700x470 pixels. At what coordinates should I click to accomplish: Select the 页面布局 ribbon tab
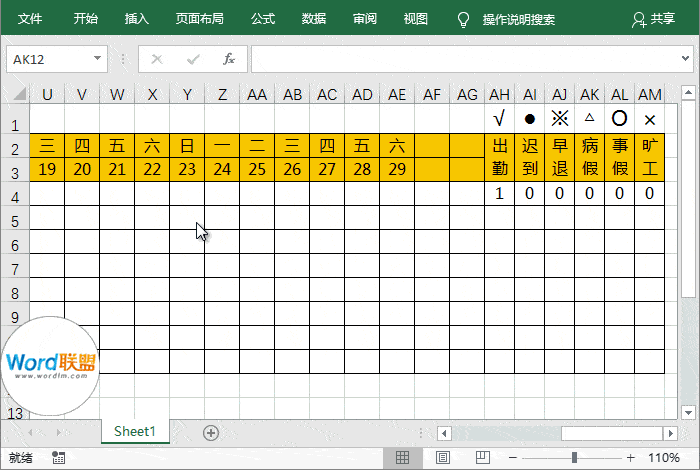click(x=200, y=19)
